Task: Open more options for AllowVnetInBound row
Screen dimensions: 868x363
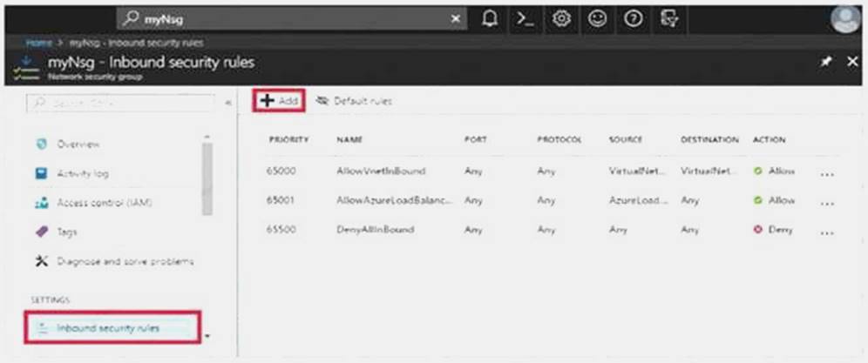Action: 827,174
